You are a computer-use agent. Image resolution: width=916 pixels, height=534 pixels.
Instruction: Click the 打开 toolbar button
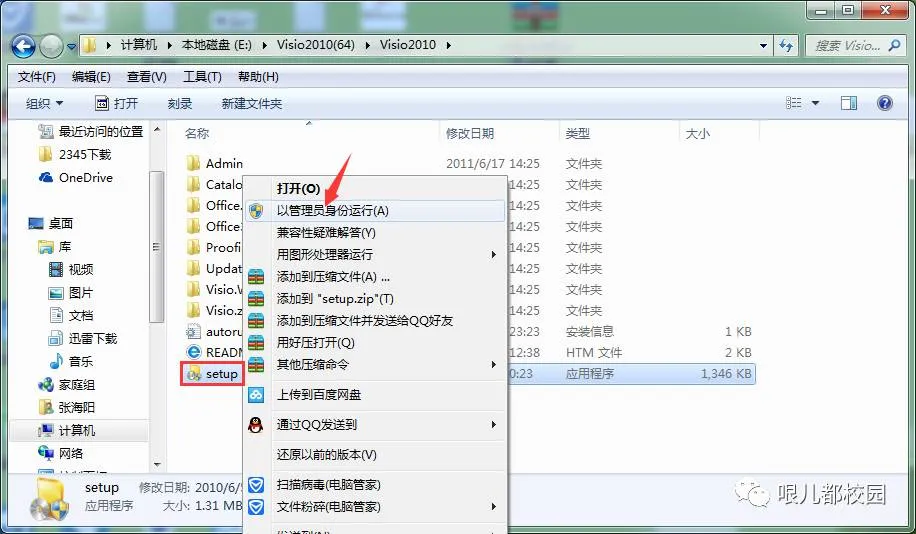[x=117, y=103]
